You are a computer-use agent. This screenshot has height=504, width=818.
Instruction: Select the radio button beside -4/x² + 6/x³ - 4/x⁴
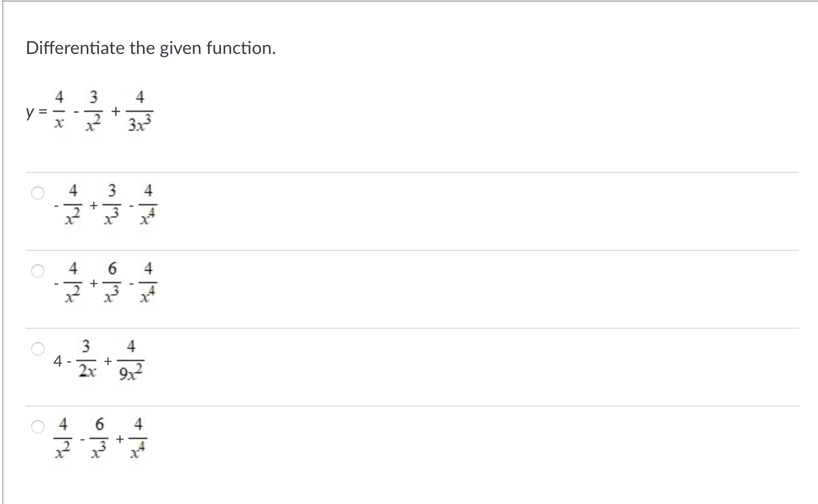point(37,271)
